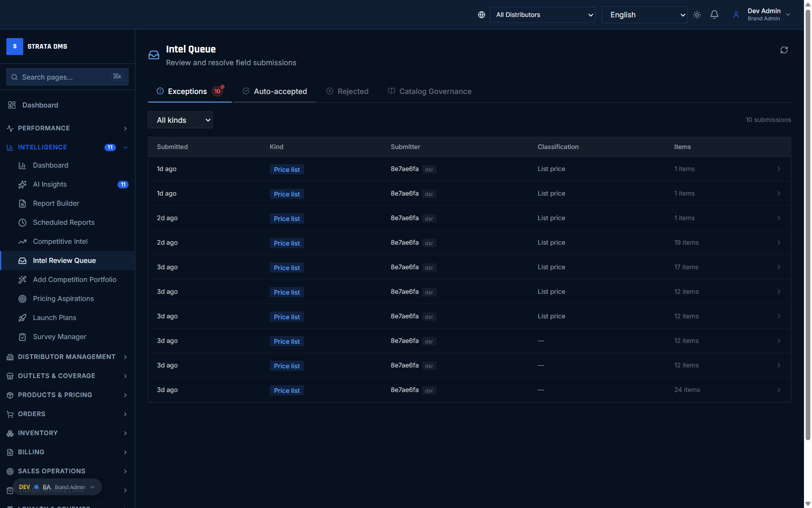The height and width of the screenshot is (508, 812).
Task: Open the Rejected tab
Action: click(x=353, y=91)
